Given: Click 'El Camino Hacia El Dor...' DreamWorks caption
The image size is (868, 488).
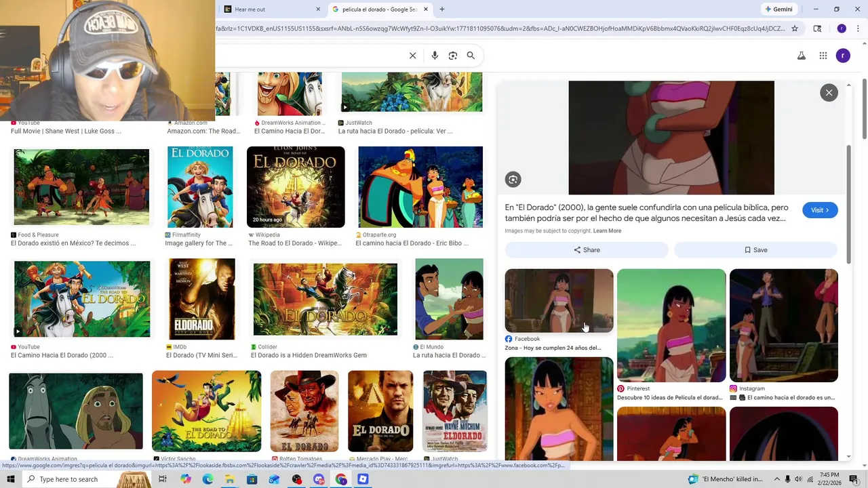Looking at the screenshot, I should pos(290,131).
